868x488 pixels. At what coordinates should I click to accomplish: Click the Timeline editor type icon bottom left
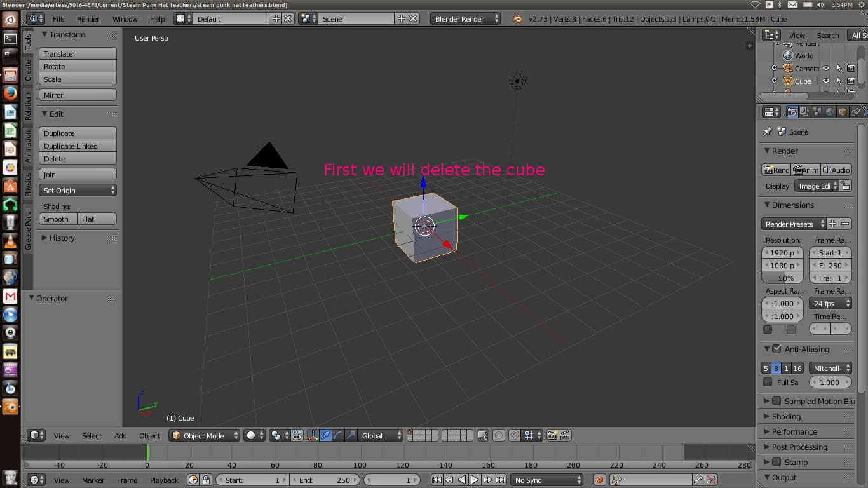click(x=34, y=480)
